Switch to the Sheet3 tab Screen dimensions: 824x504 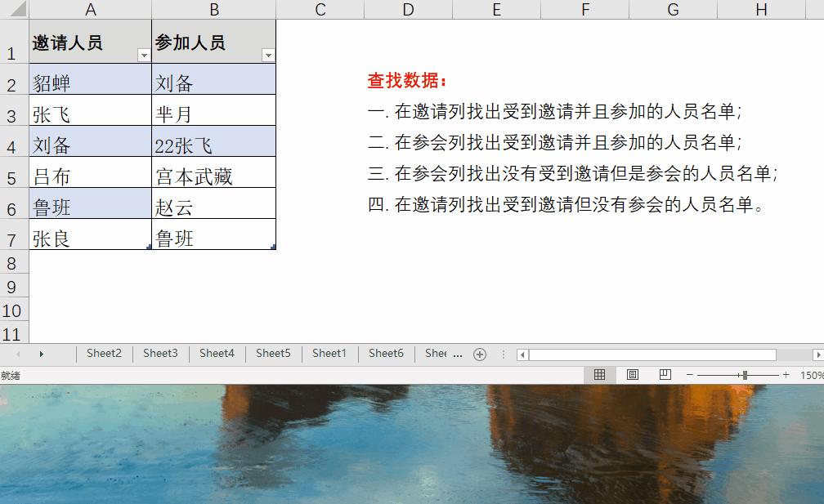click(160, 354)
